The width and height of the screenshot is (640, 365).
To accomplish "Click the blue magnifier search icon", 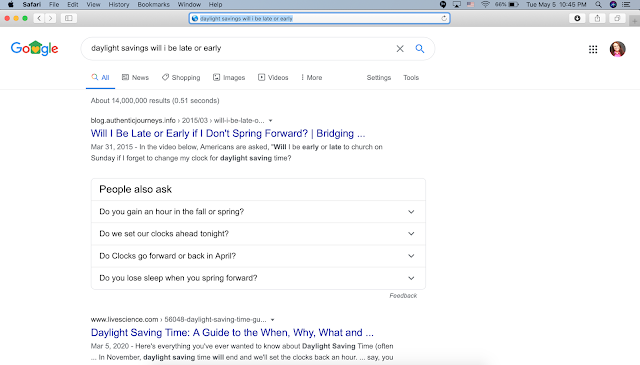I will click(420, 49).
